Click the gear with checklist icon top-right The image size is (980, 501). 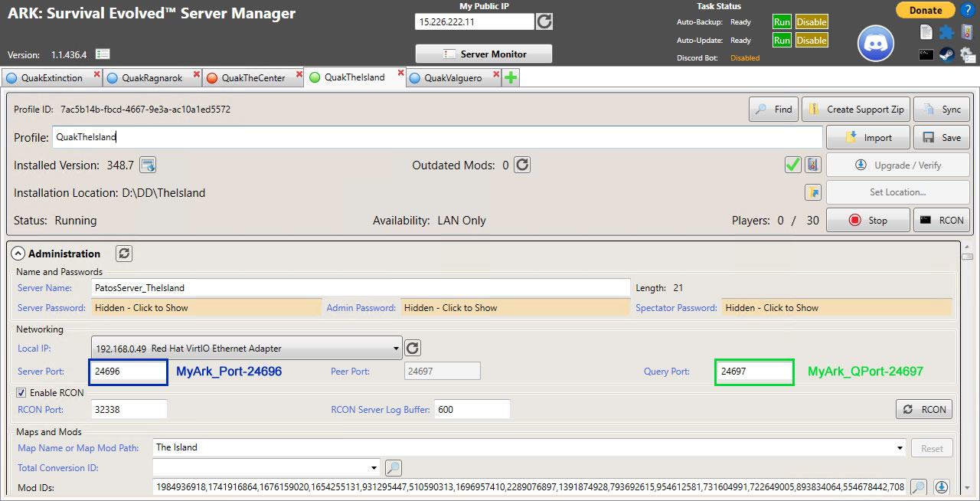pyautogui.click(x=968, y=54)
